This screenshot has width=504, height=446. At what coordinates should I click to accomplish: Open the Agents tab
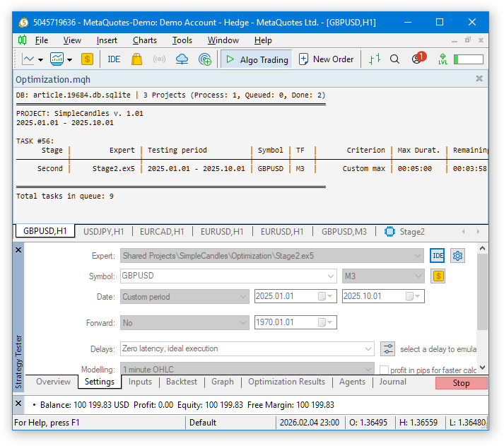point(352,382)
